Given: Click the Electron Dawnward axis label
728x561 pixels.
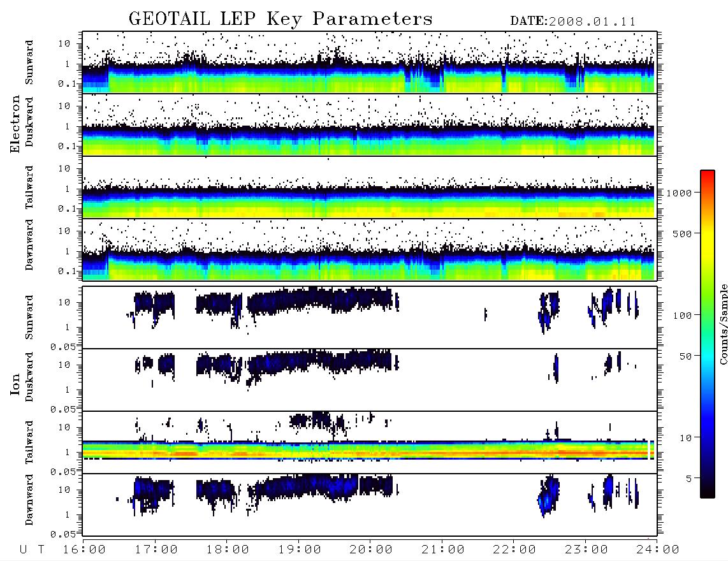Looking at the screenshot, I should click(29, 245).
